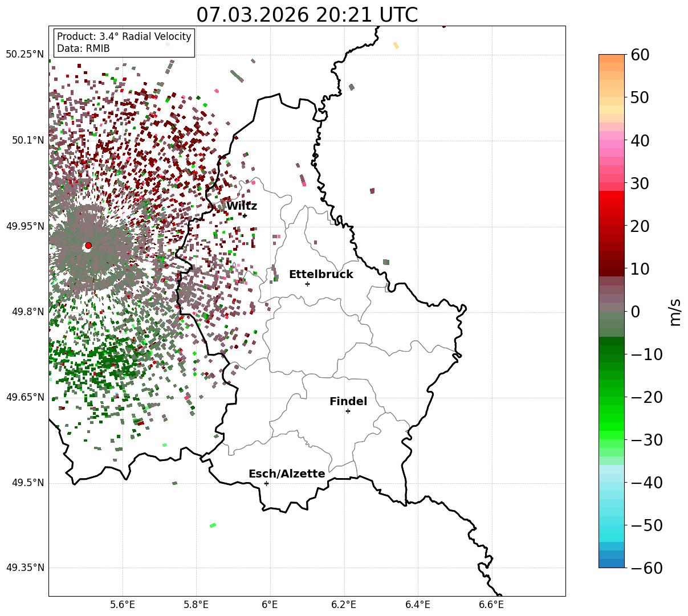Click the cyan colorbar band near −50
This screenshot has width=688, height=616.
612,525
